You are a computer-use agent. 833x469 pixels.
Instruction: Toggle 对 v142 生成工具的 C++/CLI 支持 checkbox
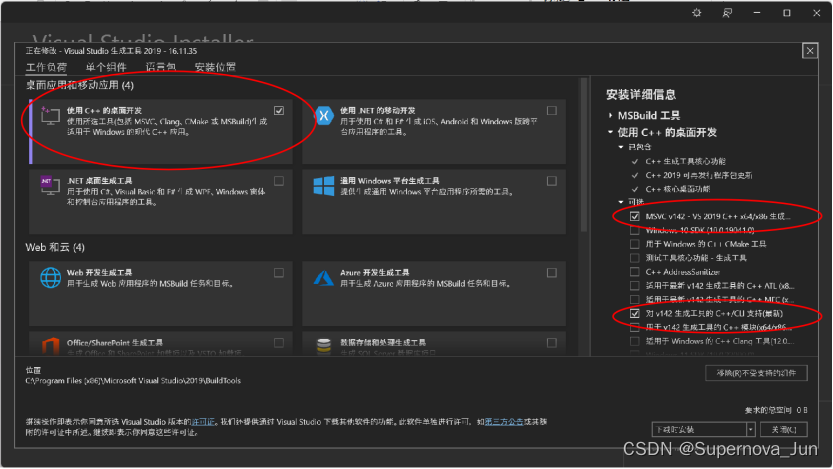click(634, 313)
